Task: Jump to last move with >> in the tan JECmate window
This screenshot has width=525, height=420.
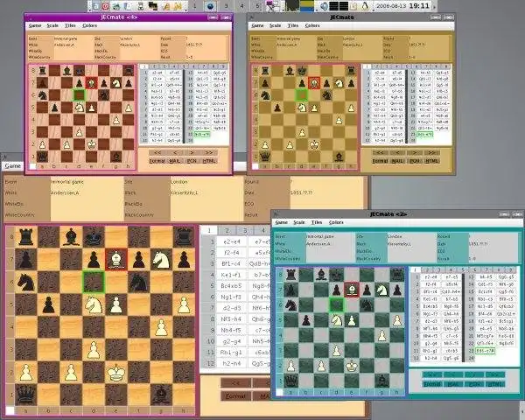Action: coord(432,153)
